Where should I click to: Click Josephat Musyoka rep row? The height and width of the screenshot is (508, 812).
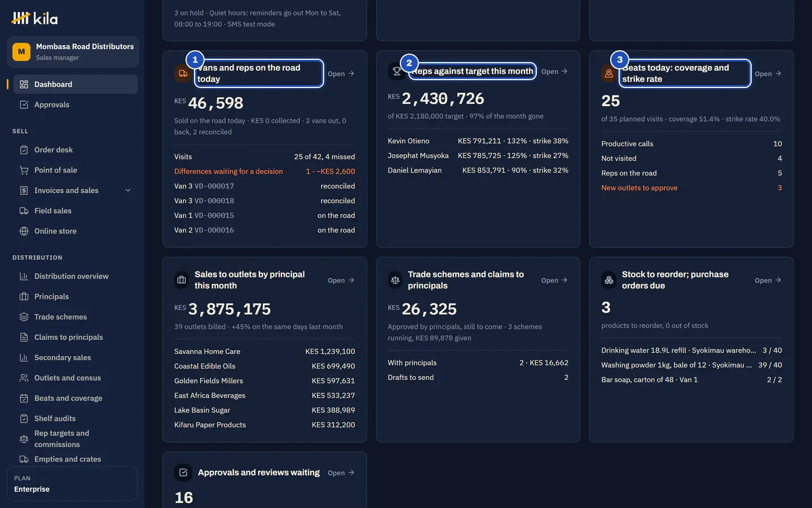[478, 155]
